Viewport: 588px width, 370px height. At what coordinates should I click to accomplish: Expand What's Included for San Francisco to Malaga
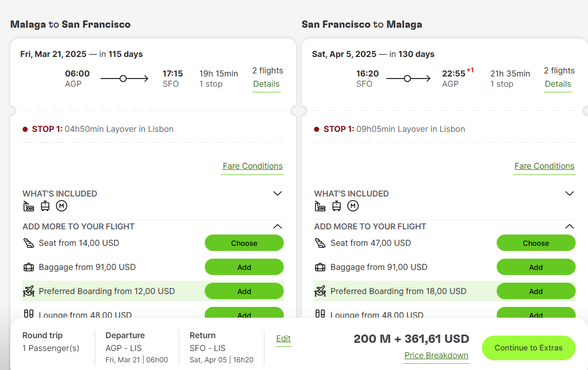569,193
